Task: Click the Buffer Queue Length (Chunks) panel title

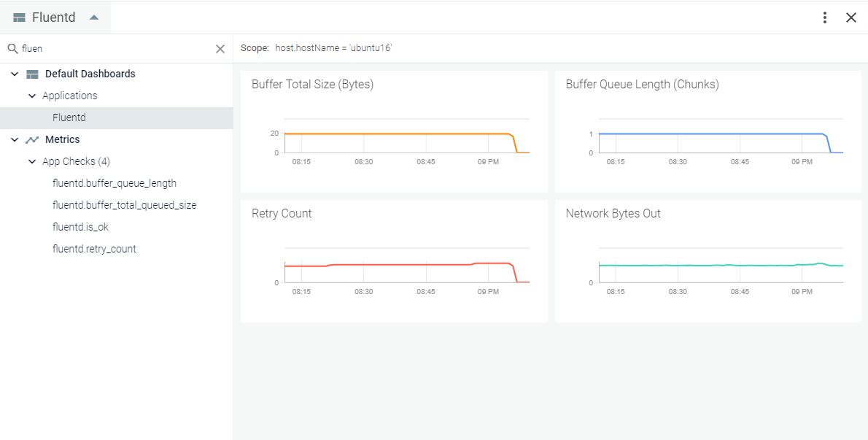Action: pyautogui.click(x=642, y=85)
